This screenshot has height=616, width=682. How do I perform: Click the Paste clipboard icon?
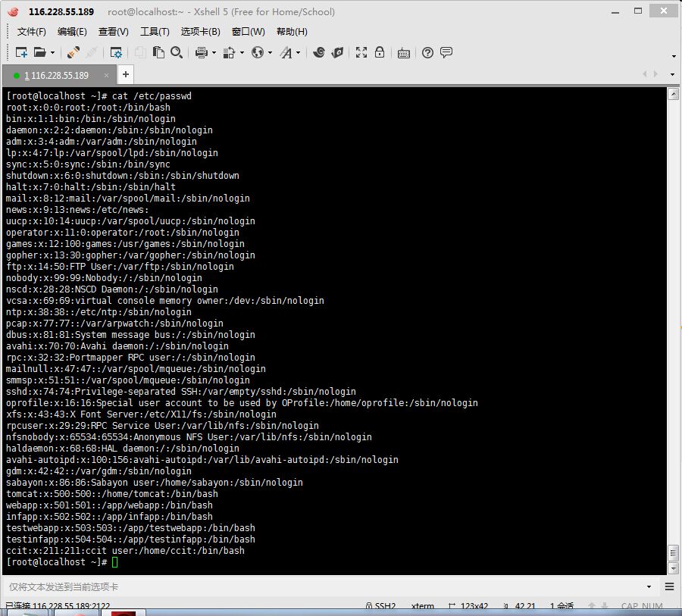(x=158, y=52)
